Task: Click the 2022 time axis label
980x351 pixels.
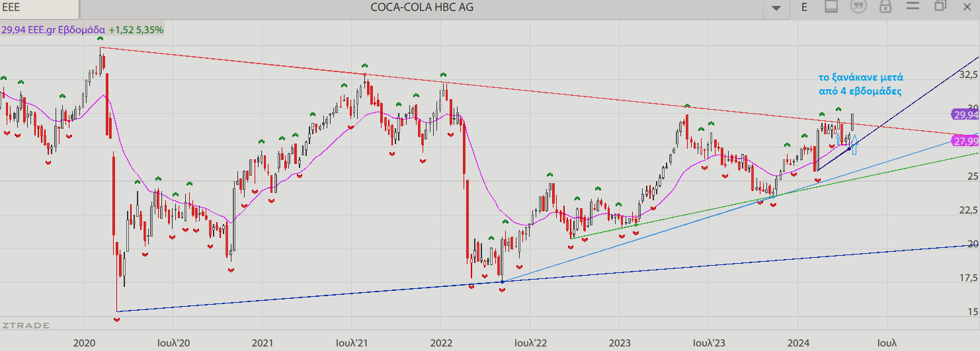Action: coord(440,343)
